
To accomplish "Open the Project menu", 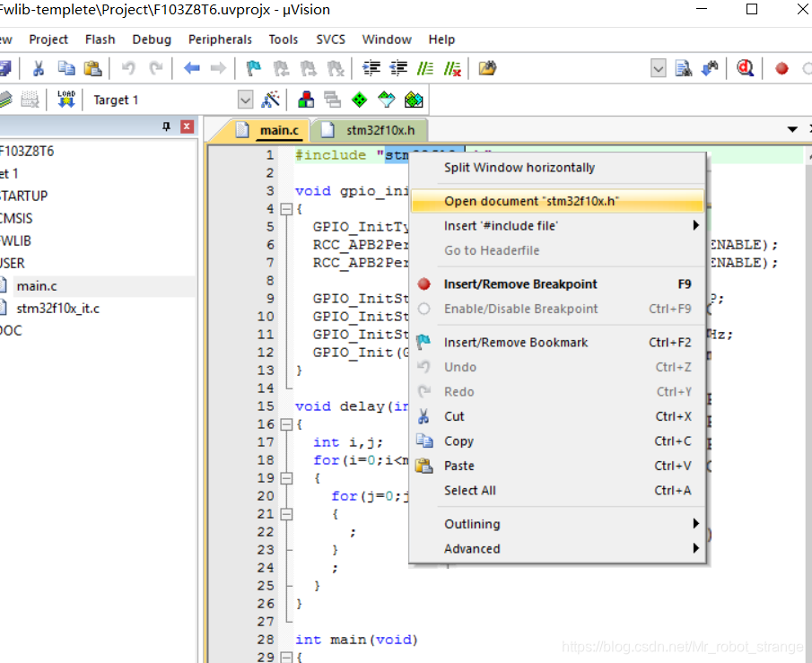I will coord(48,39).
